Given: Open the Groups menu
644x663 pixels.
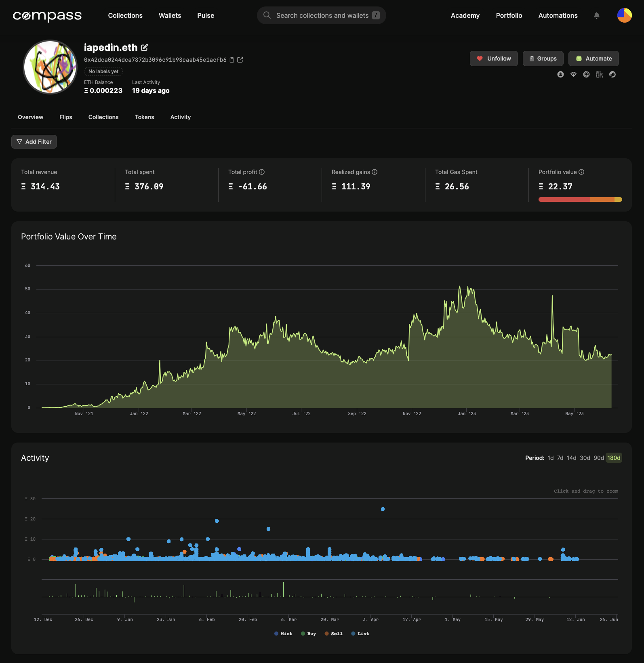Looking at the screenshot, I should click(543, 59).
